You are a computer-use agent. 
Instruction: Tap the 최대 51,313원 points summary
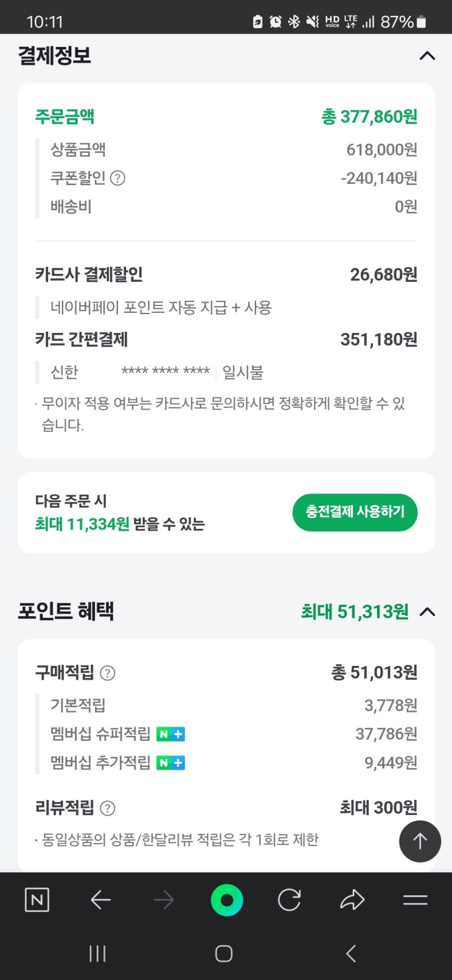[355, 612]
